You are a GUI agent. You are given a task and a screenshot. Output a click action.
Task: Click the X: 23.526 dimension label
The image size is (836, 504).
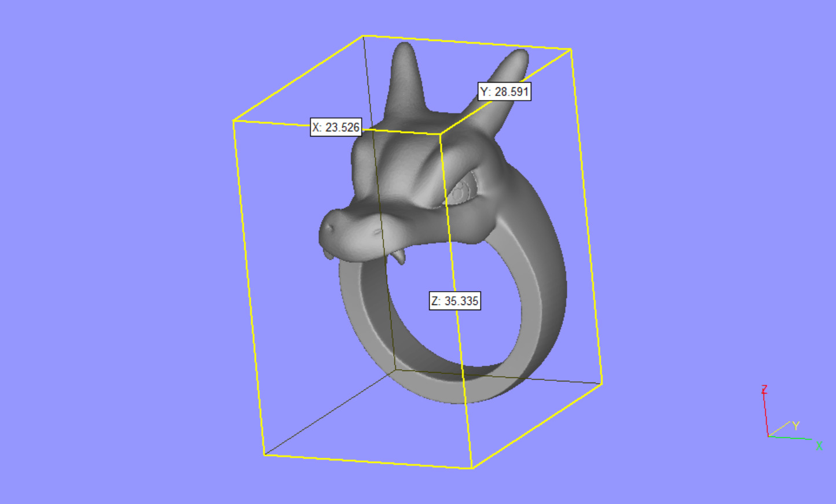coord(336,127)
